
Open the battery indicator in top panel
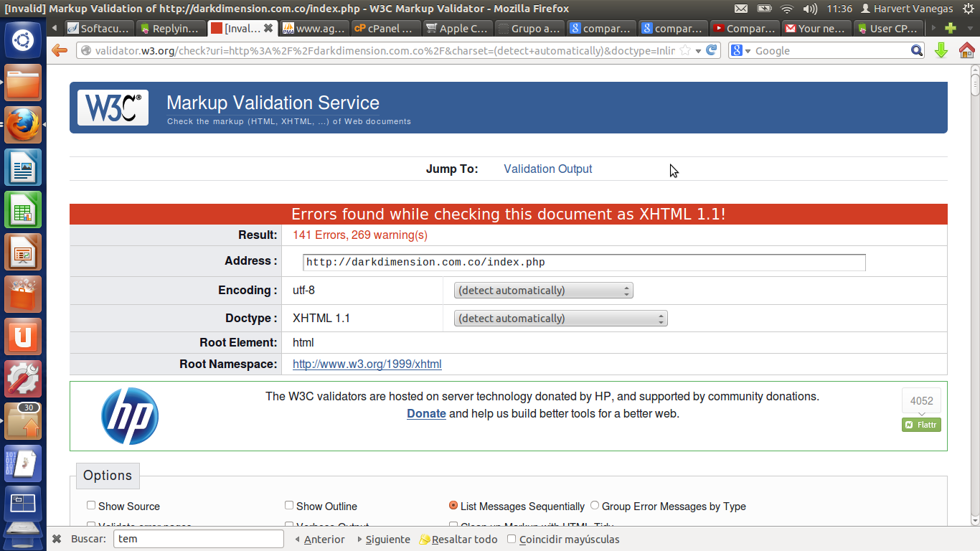[x=764, y=9]
